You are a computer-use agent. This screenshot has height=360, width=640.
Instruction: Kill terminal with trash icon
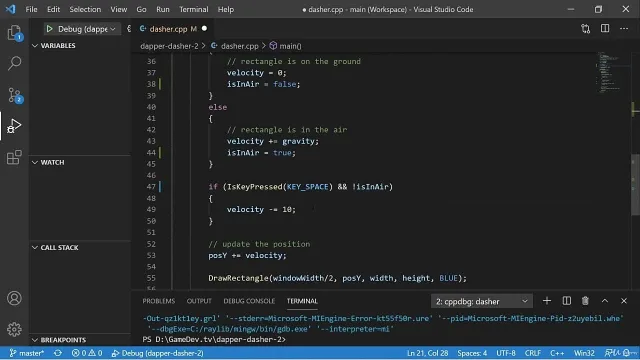(585, 301)
